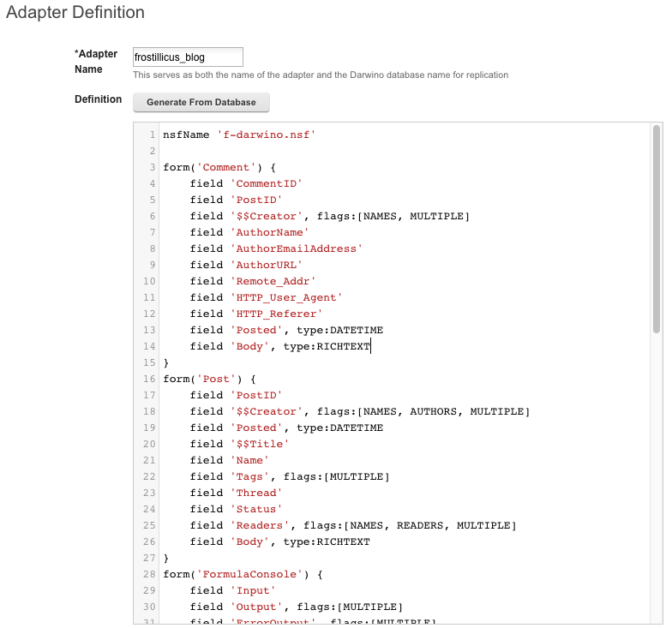The height and width of the screenshot is (628, 672).
Task: Click line number 16 in the gutter
Action: coord(149,379)
